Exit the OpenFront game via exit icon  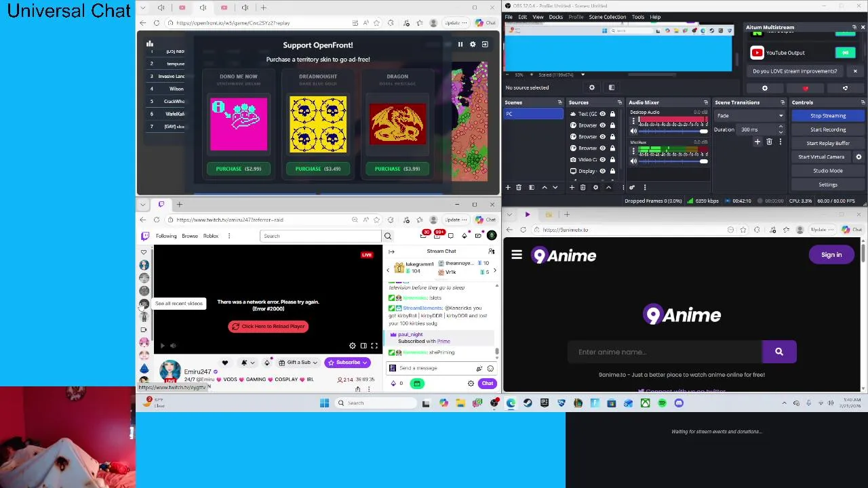pyautogui.click(x=485, y=44)
